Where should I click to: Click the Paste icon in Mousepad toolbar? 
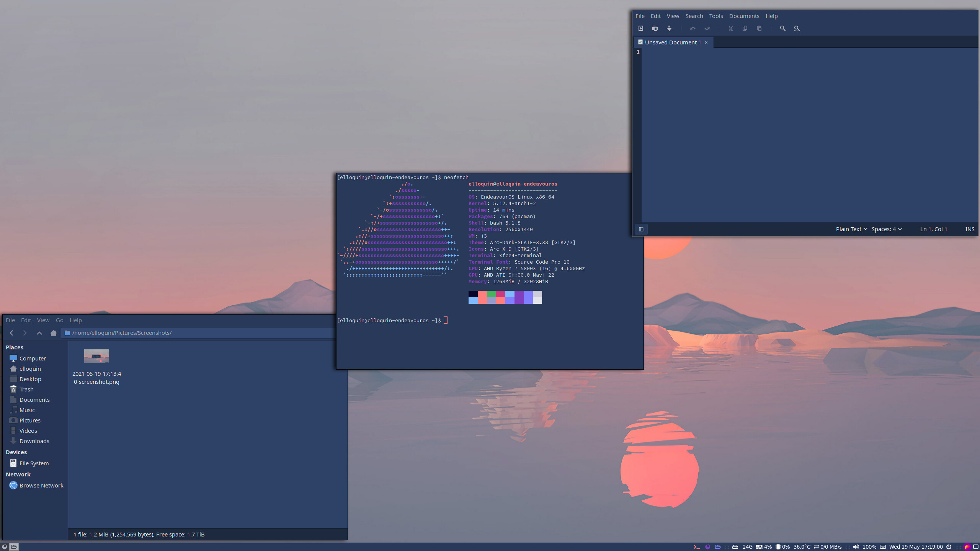[759, 28]
